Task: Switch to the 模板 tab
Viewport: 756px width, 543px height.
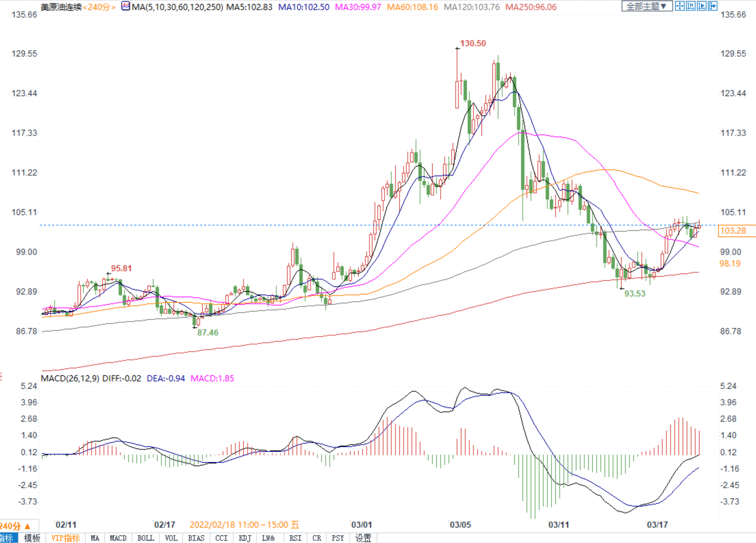Action: point(32,538)
